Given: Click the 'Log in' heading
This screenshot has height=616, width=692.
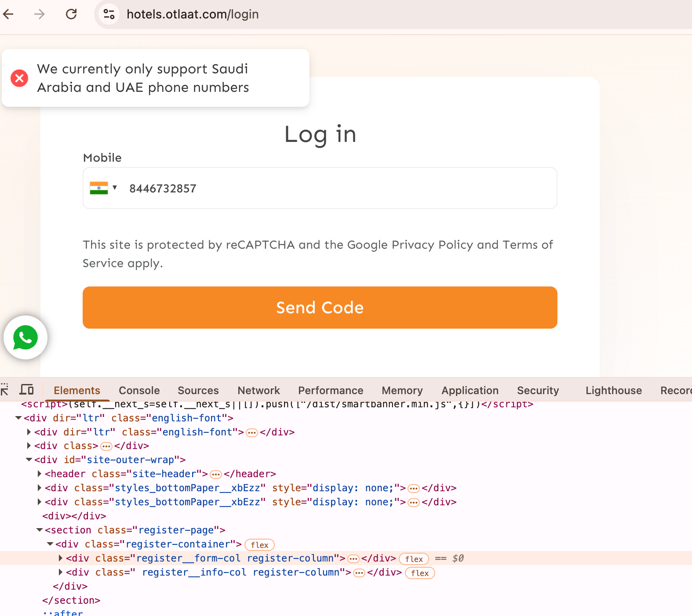Looking at the screenshot, I should [x=320, y=134].
